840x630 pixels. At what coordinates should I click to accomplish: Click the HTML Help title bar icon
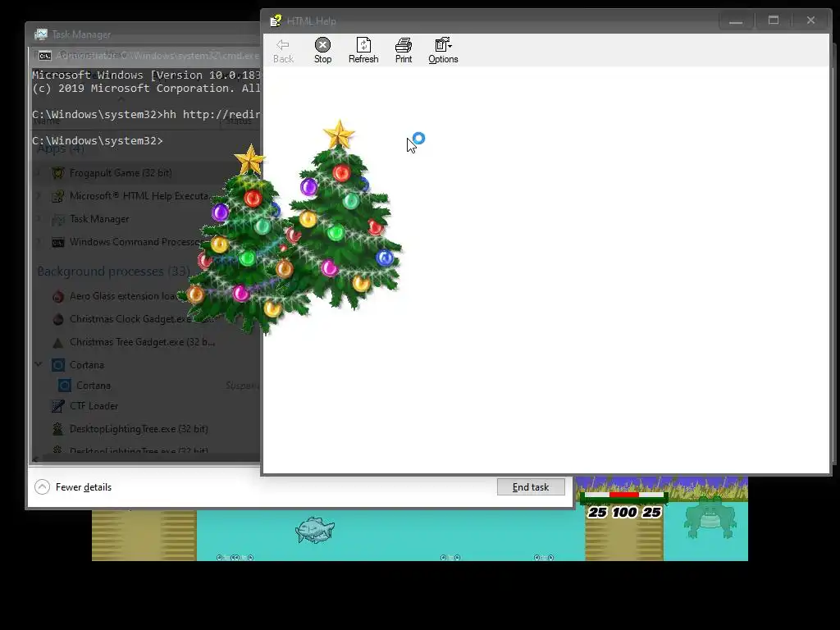(x=276, y=21)
